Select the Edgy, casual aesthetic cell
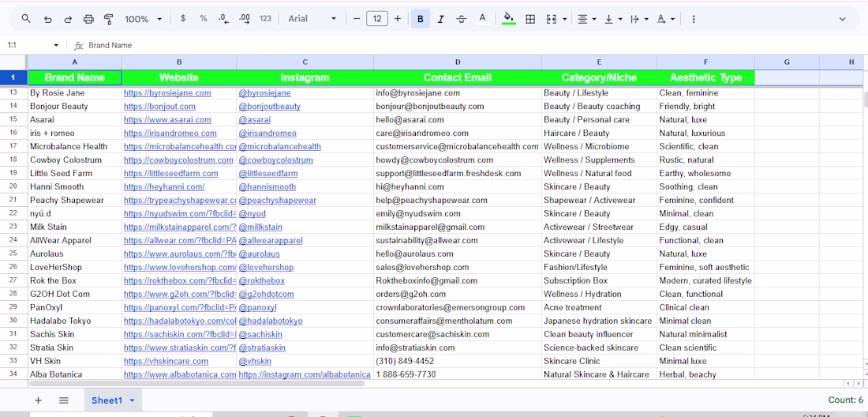The width and height of the screenshot is (868, 417). [705, 227]
